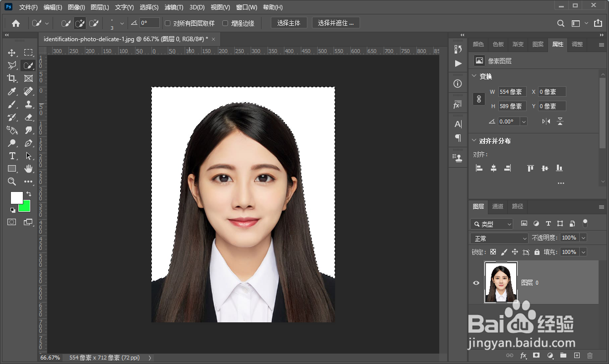
Task: Click the 选择主体 button
Action: 289,23
